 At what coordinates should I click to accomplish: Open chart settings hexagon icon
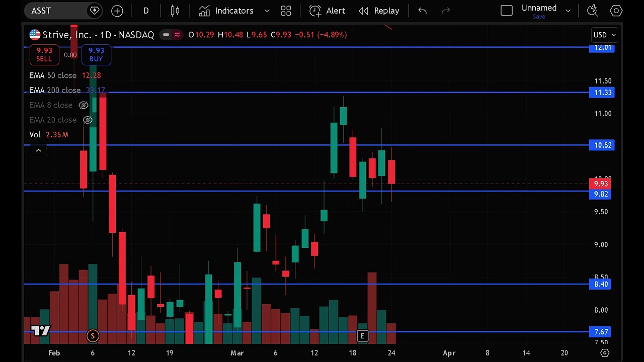coord(616,11)
